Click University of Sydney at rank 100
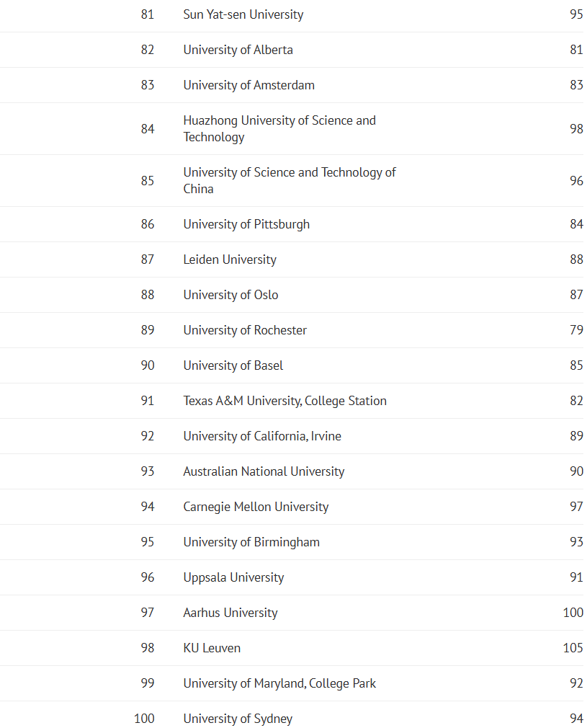The image size is (587, 728). pyautogui.click(x=238, y=718)
